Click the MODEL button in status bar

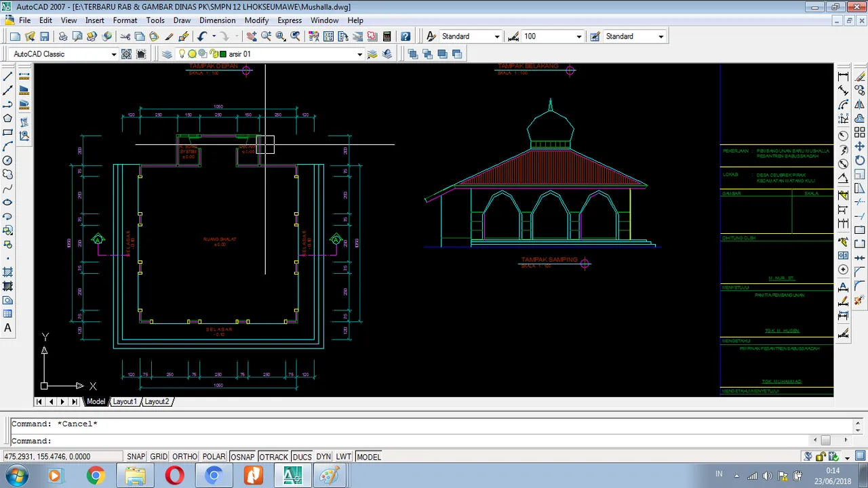(x=369, y=457)
